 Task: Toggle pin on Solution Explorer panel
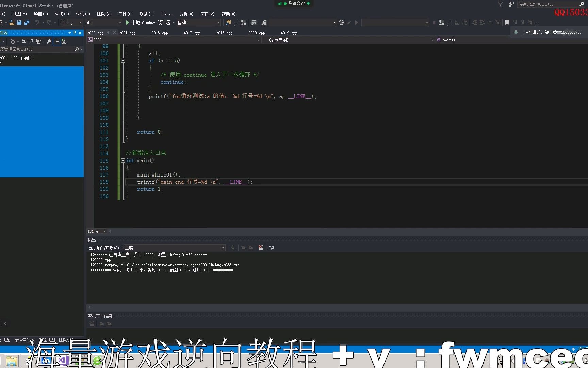(75, 33)
